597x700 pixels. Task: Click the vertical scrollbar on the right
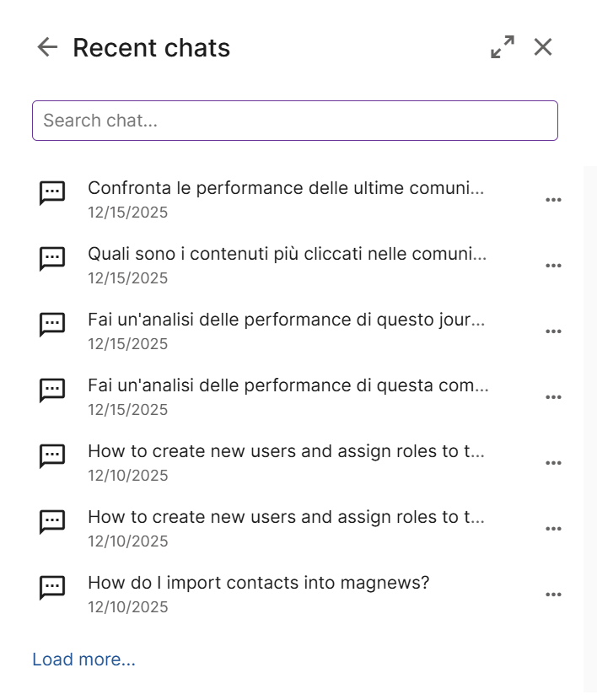pyautogui.click(x=589, y=422)
